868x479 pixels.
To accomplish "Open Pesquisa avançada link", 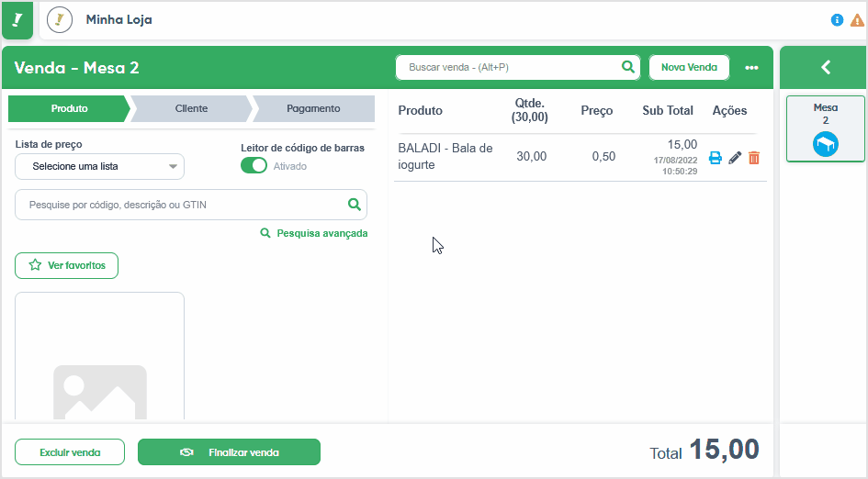I will point(314,233).
